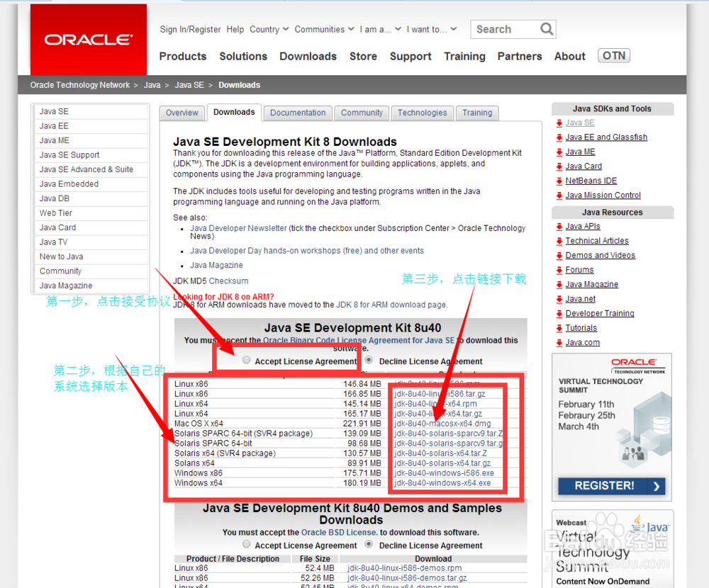Open Java SE in left sidebar
The height and width of the screenshot is (588, 709).
pyautogui.click(x=91, y=112)
